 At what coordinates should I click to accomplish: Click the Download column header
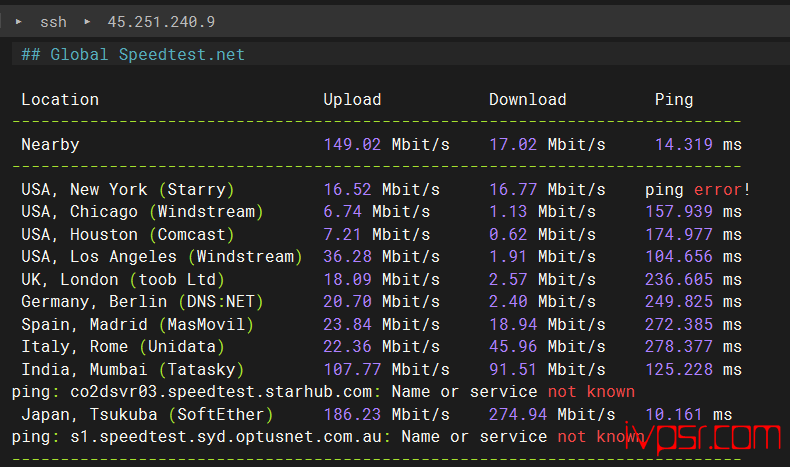click(527, 99)
